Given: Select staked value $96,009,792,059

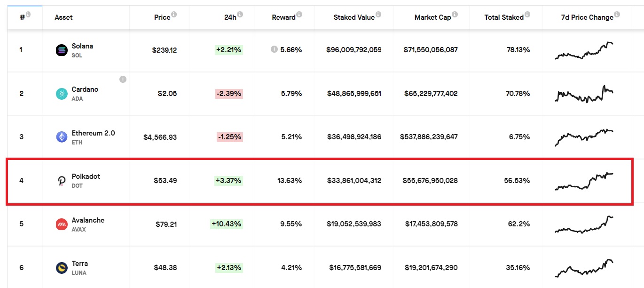Looking at the screenshot, I should (354, 50).
